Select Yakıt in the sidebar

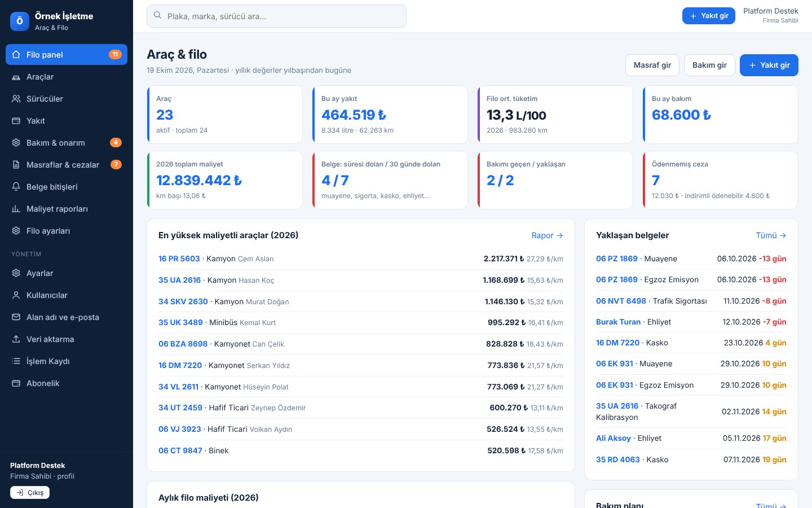[67, 121]
